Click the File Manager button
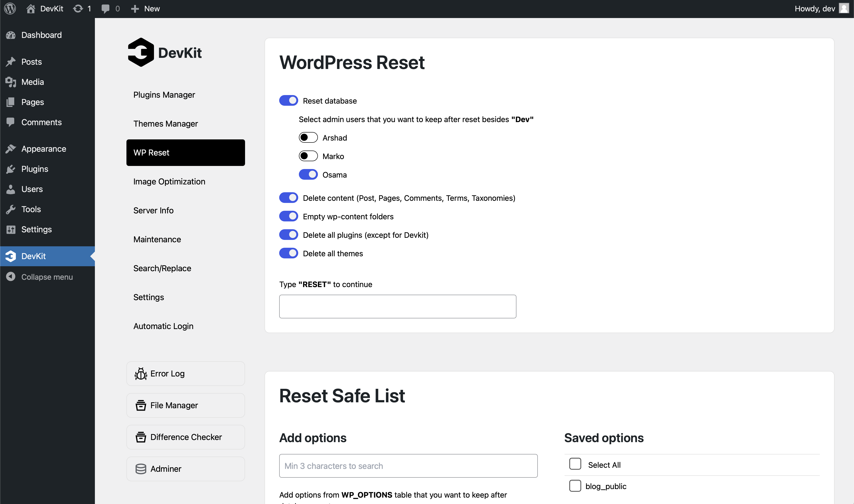The width and height of the screenshot is (854, 504). coord(186,405)
